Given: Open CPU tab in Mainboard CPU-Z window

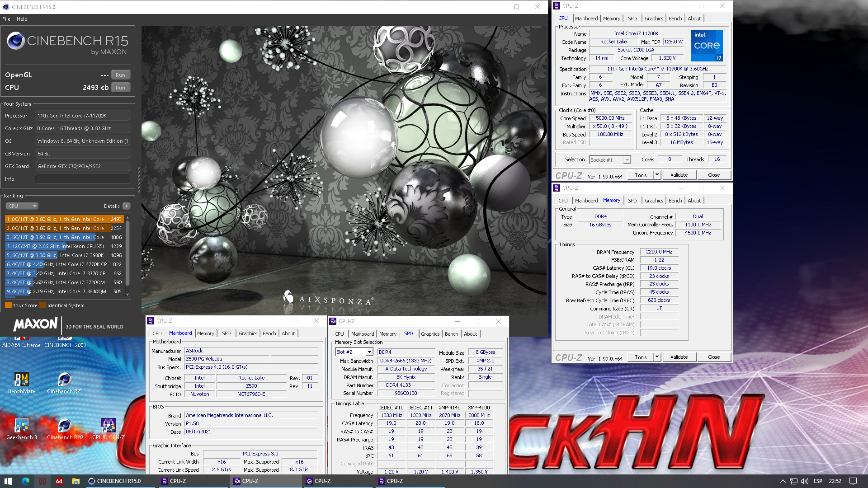Looking at the screenshot, I should (x=157, y=333).
